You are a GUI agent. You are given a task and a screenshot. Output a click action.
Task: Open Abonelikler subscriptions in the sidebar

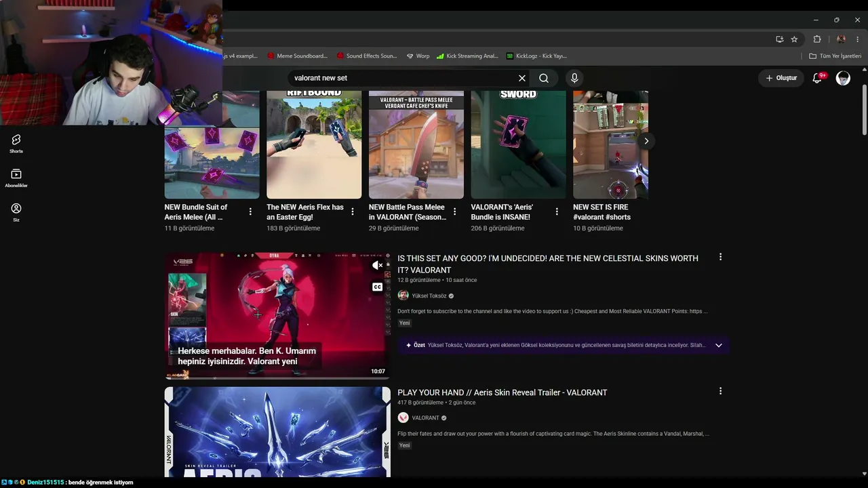pyautogui.click(x=16, y=178)
